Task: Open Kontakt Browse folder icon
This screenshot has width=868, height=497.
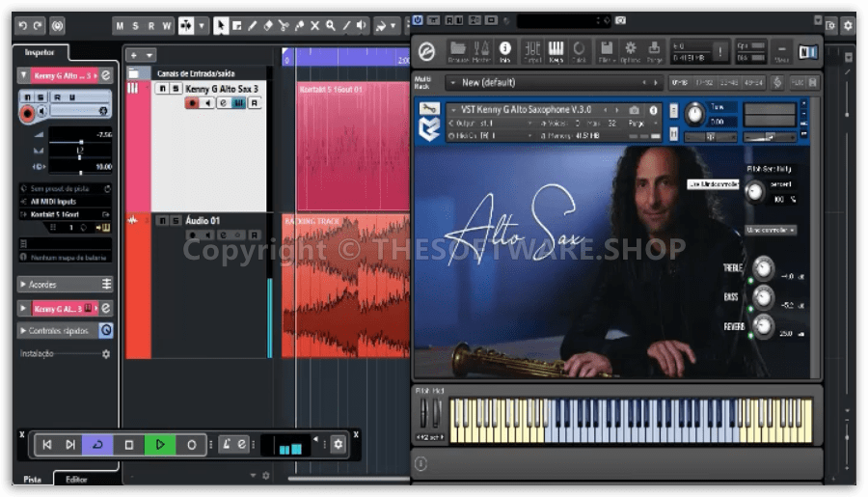Action: click(458, 51)
